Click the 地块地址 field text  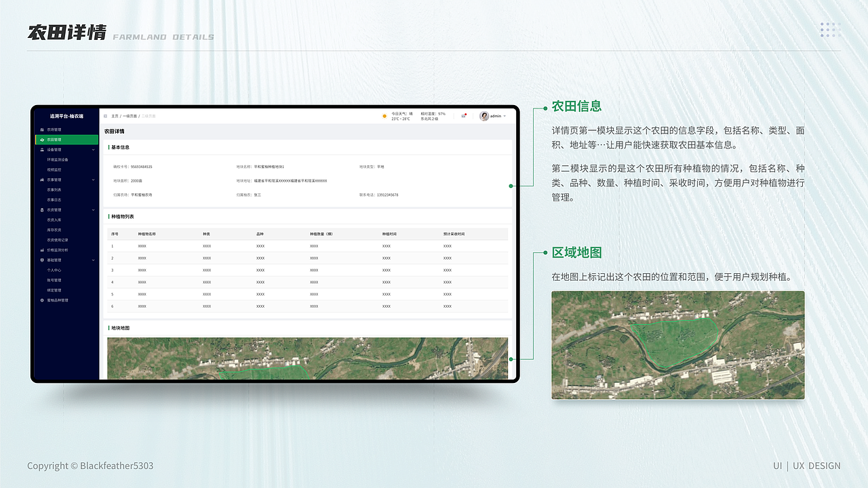tap(282, 181)
